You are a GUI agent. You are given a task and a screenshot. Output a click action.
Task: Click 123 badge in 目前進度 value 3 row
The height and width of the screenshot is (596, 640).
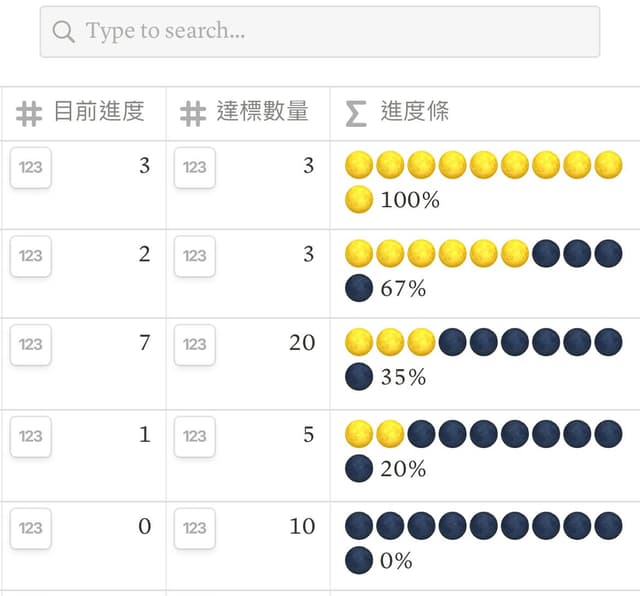[31, 167]
